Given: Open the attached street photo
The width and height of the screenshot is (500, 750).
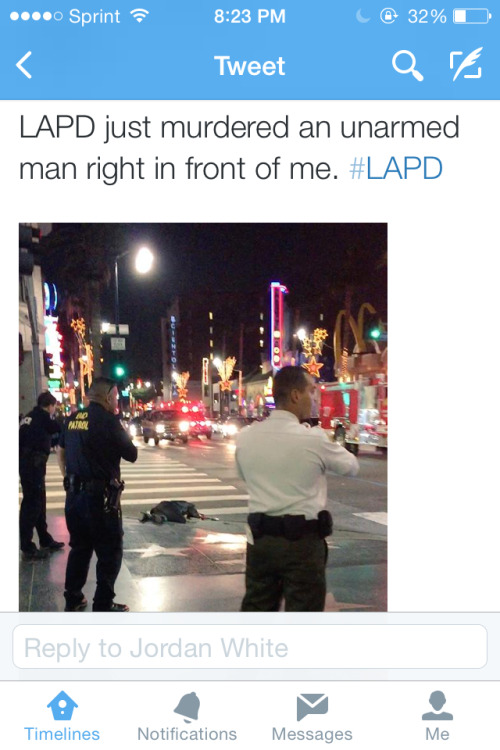Looking at the screenshot, I should click(203, 417).
